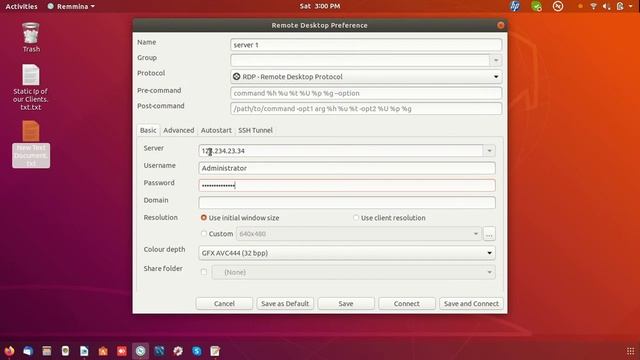Select 'Static Ip of our Clients' desktop file
640x360 pixels.
[31, 87]
